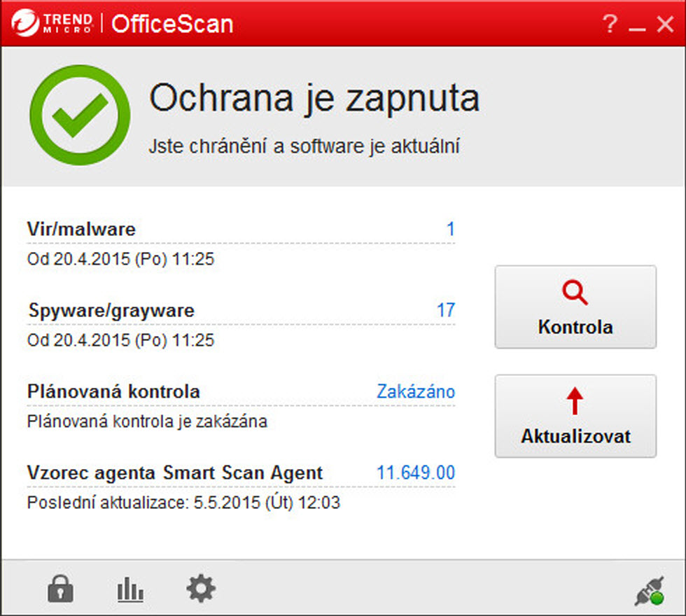Click the Zakázáno scheduled scan link

click(416, 391)
